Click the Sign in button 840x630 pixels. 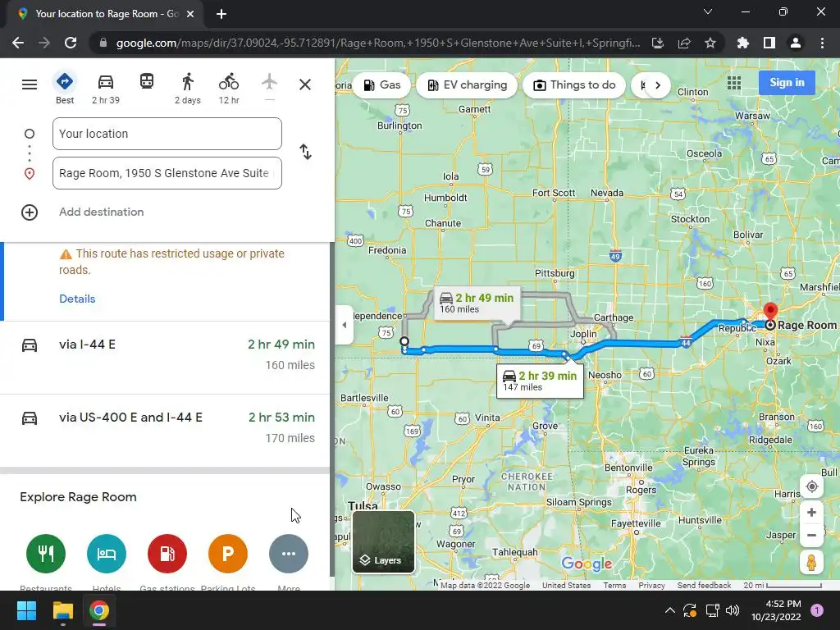click(x=787, y=83)
